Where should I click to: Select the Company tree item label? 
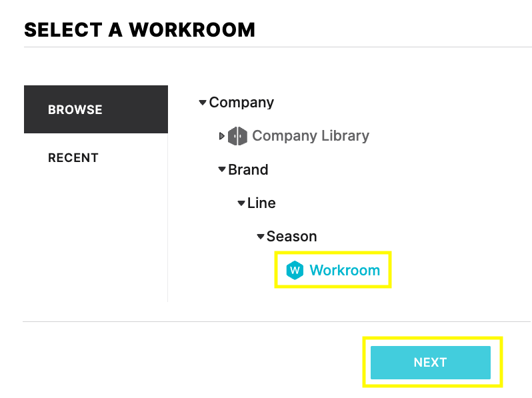point(241,103)
